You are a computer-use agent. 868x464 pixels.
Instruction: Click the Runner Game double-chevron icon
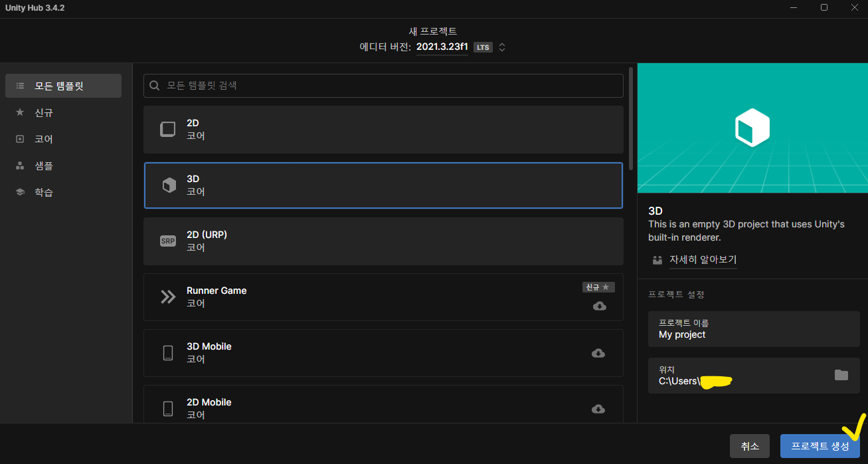point(168,297)
